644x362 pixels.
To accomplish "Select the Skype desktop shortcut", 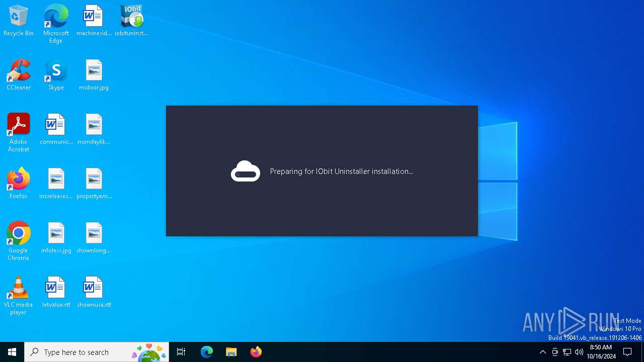I will (56, 75).
